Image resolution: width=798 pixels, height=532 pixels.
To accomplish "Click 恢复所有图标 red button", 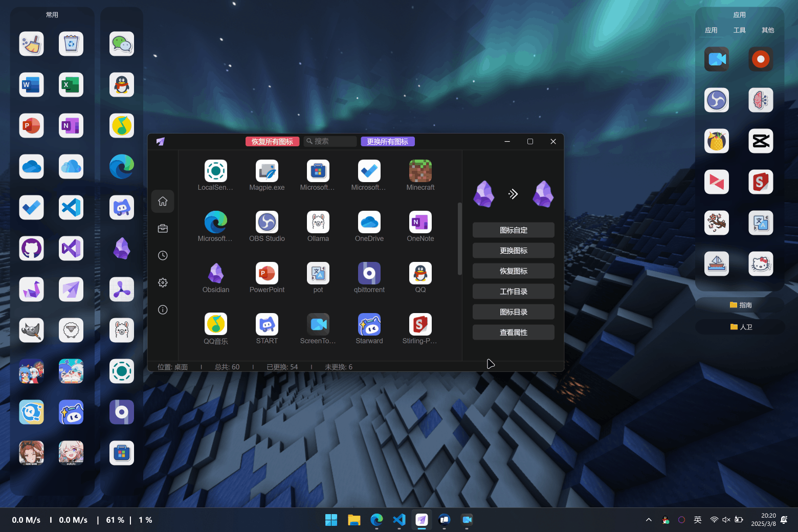I will coord(272,142).
